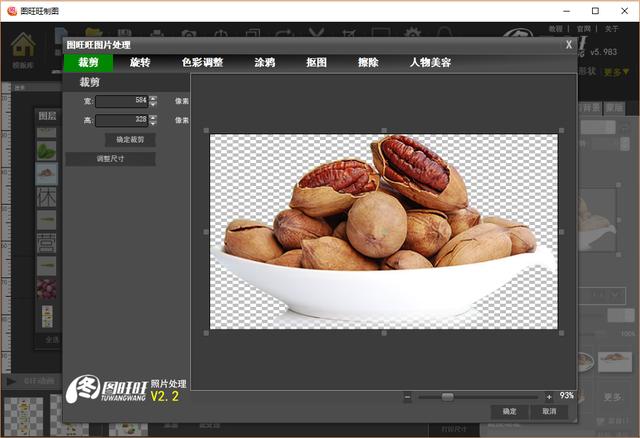640x438 pixels.
Task: Select top-middle crop handle
Action: click(x=384, y=131)
